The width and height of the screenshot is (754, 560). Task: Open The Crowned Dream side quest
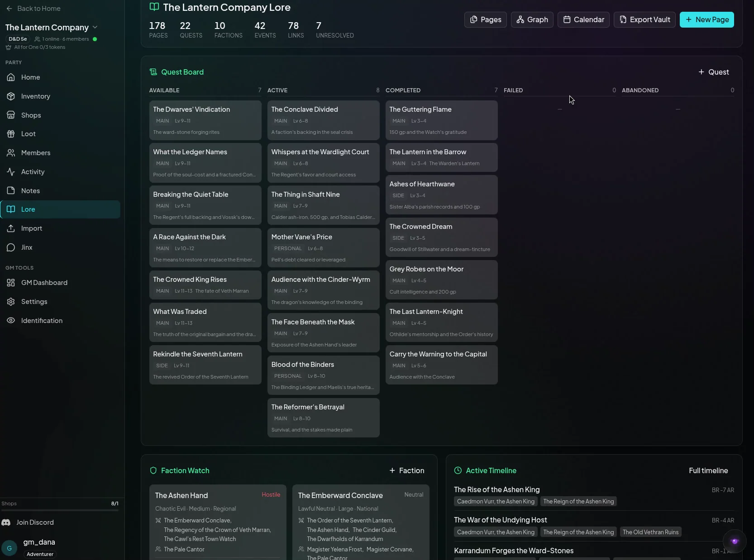point(442,237)
